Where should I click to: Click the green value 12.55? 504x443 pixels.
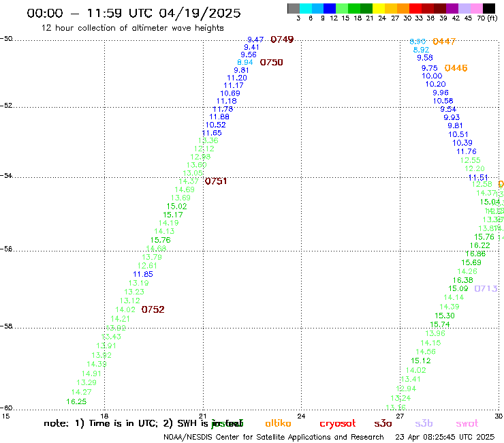pos(470,160)
